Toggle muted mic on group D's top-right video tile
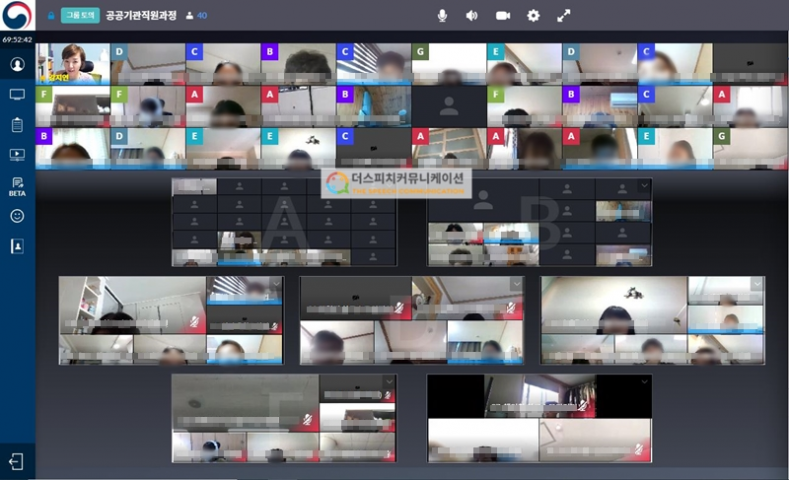This screenshot has height=480, width=789. (511, 307)
